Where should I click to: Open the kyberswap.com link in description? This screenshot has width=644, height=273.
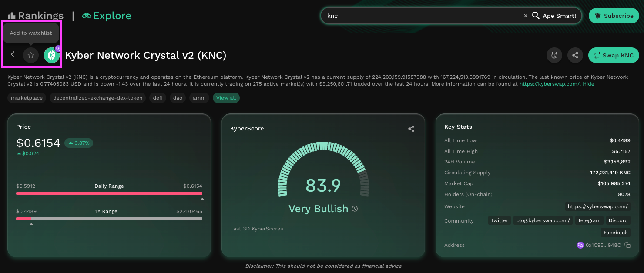pyautogui.click(x=550, y=84)
